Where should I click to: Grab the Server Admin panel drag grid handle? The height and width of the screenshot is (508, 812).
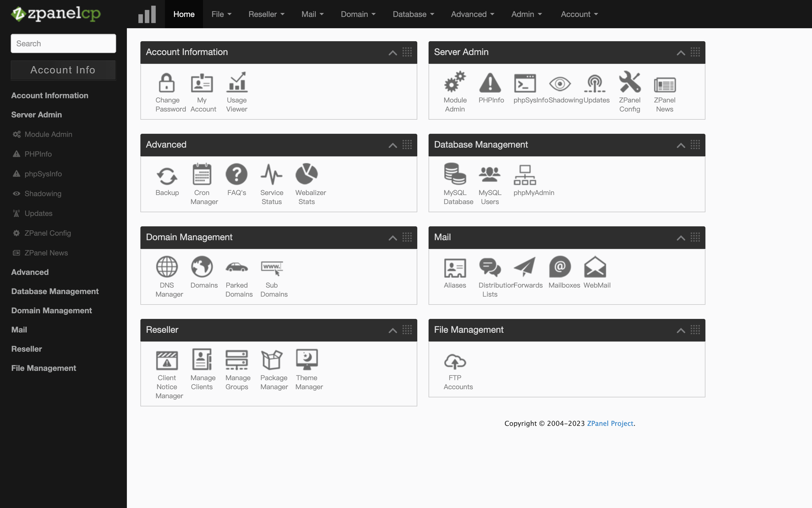695,52
